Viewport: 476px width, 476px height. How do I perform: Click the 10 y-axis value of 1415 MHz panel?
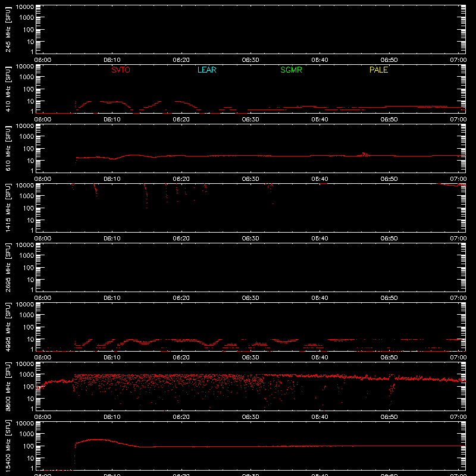point(31,220)
